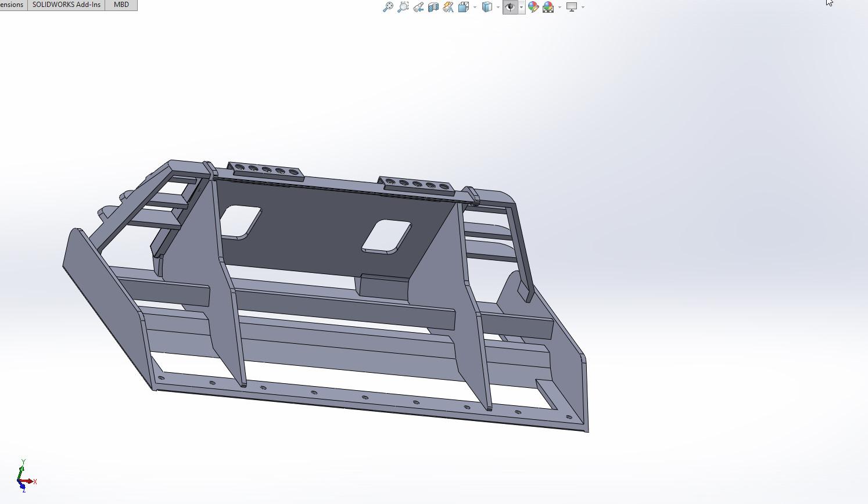The height and width of the screenshot is (504, 868).
Task: Open the Section View tool
Action: click(433, 7)
